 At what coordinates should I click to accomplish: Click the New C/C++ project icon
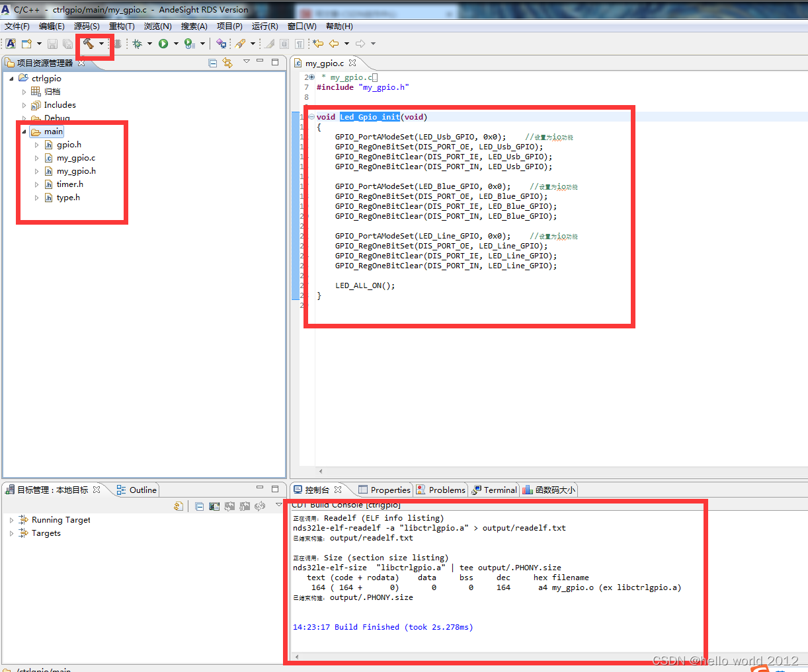click(11, 44)
